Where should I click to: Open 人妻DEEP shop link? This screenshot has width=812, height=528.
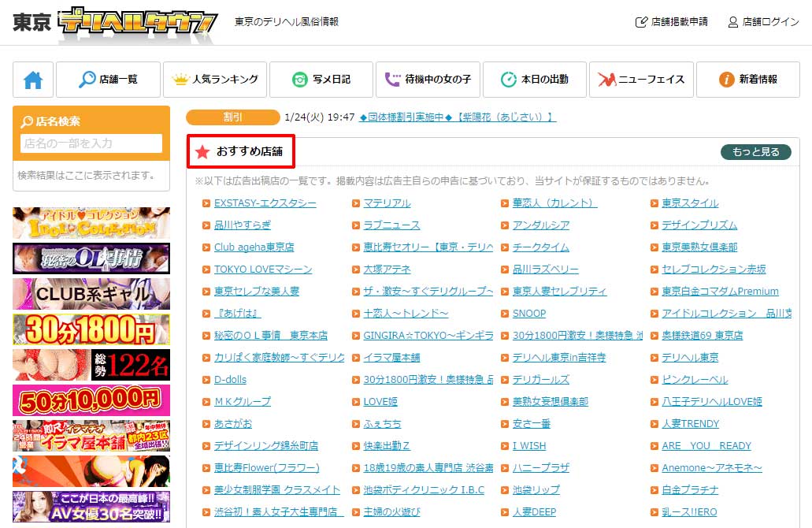pyautogui.click(x=535, y=512)
